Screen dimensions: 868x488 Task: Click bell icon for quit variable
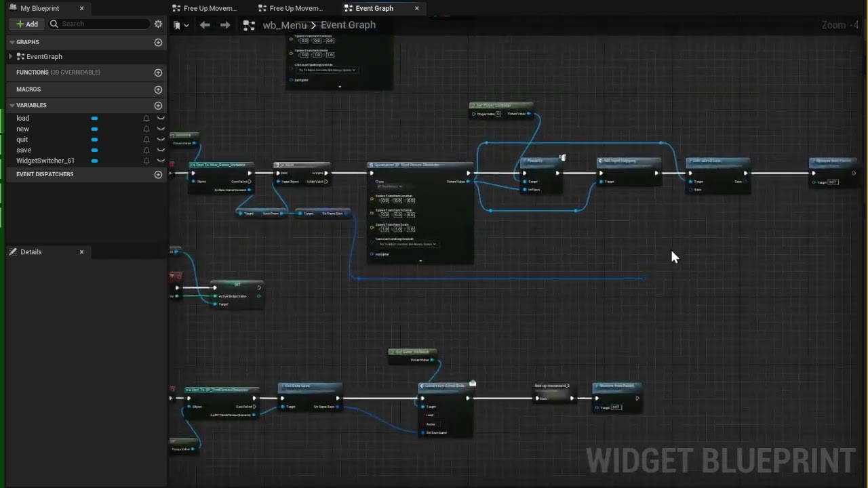coord(146,140)
